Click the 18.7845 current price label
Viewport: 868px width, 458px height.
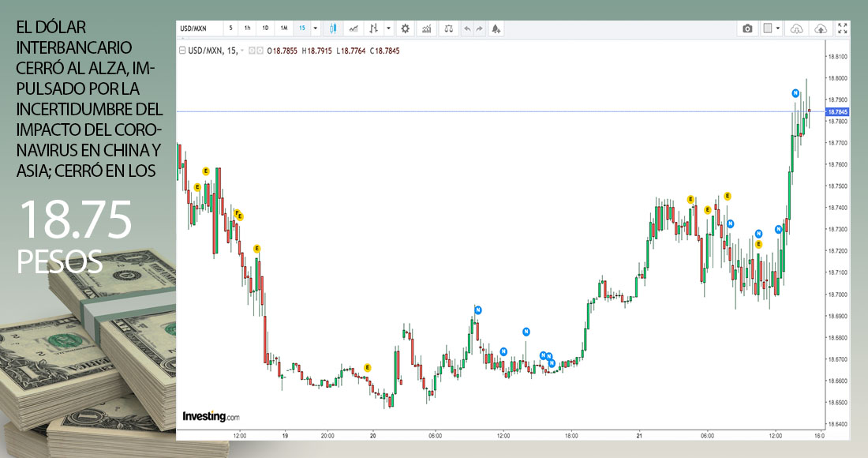click(x=836, y=112)
